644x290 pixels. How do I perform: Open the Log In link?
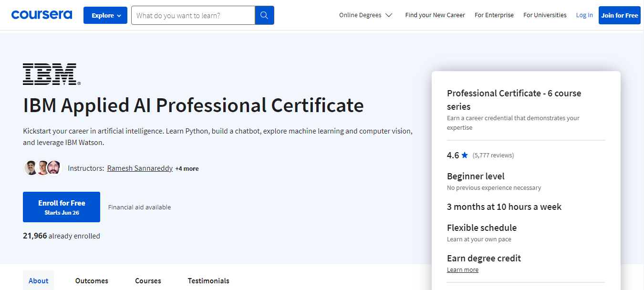point(584,15)
